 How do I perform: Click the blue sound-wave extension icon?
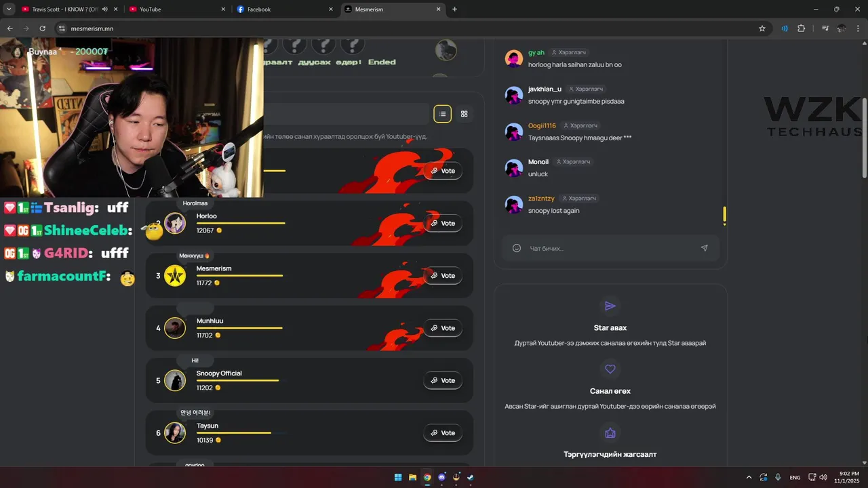(785, 28)
